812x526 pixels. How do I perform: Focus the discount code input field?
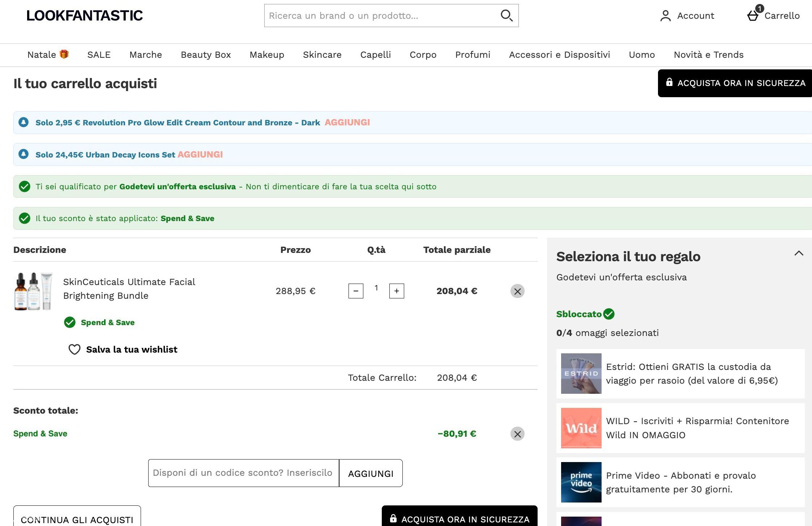(243, 473)
